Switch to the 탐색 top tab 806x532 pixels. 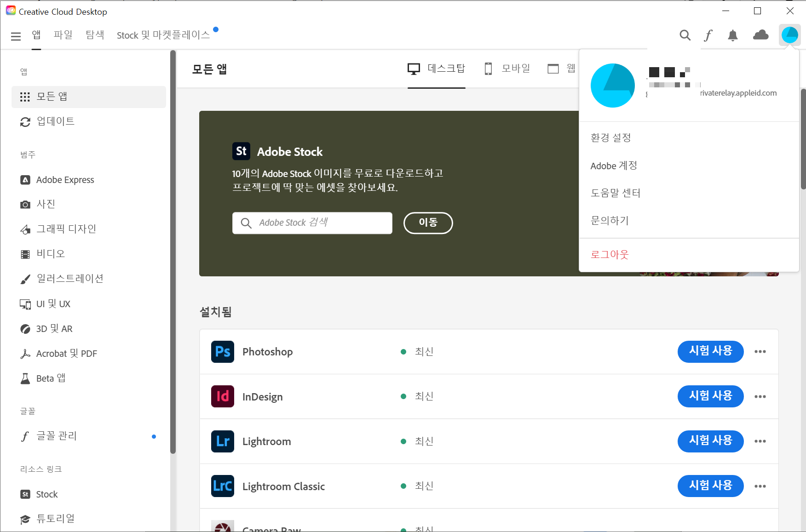coord(95,35)
